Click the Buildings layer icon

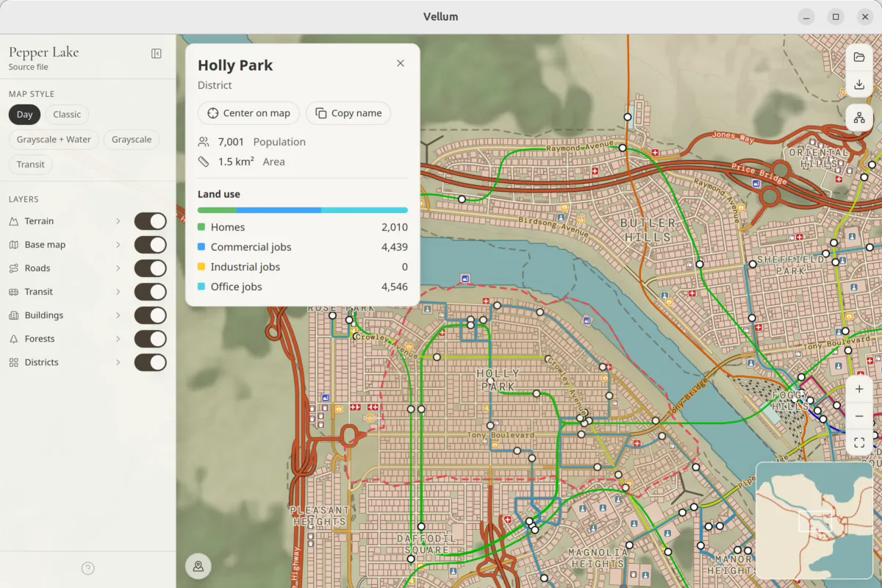click(x=13, y=315)
